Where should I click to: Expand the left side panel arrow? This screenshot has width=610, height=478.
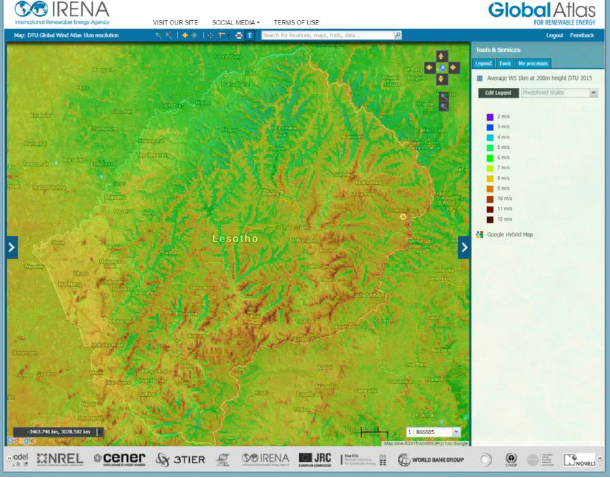click(12, 247)
